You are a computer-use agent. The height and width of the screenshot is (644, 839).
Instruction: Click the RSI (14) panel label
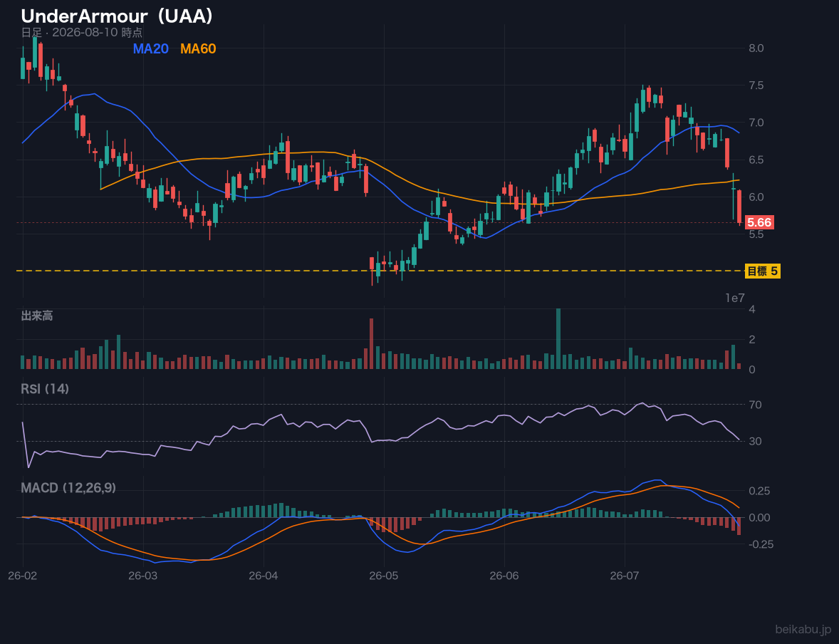(45, 389)
